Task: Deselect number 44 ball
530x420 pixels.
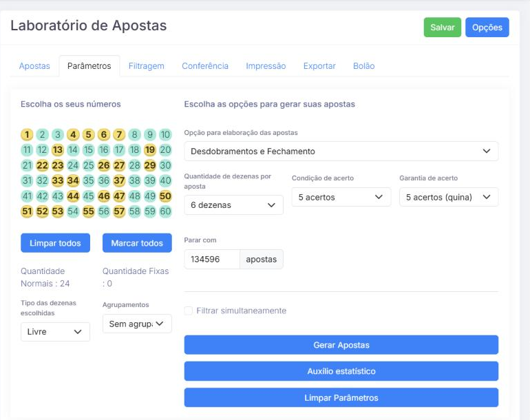Action: coord(73,196)
